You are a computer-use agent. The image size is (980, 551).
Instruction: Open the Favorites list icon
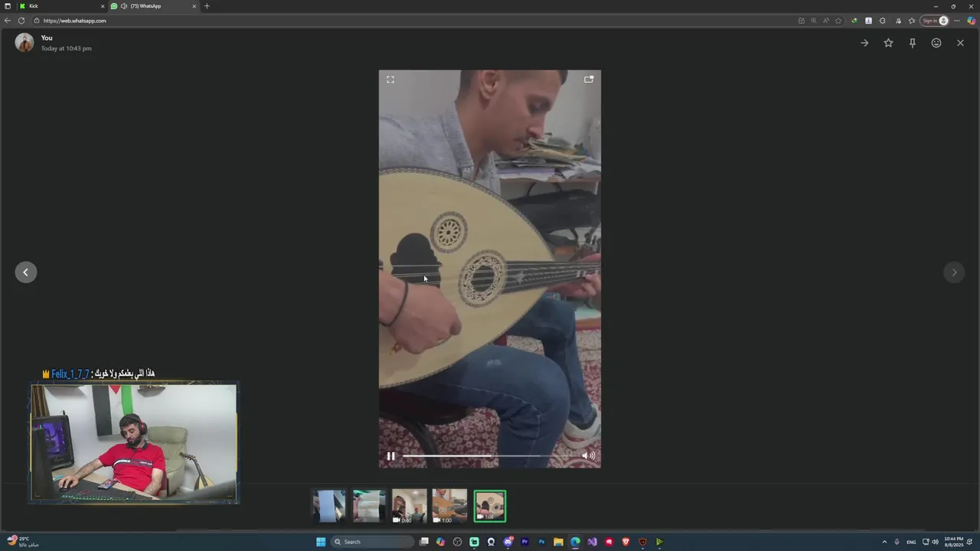click(x=912, y=21)
